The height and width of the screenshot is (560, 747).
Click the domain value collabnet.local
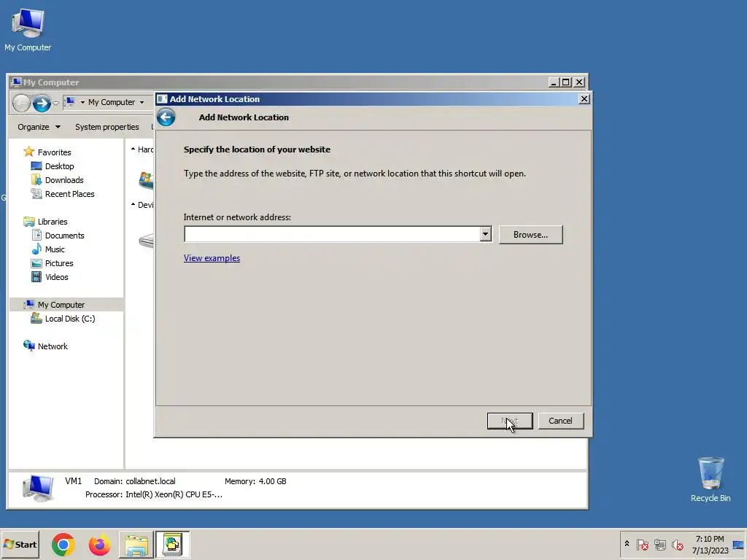(x=150, y=481)
